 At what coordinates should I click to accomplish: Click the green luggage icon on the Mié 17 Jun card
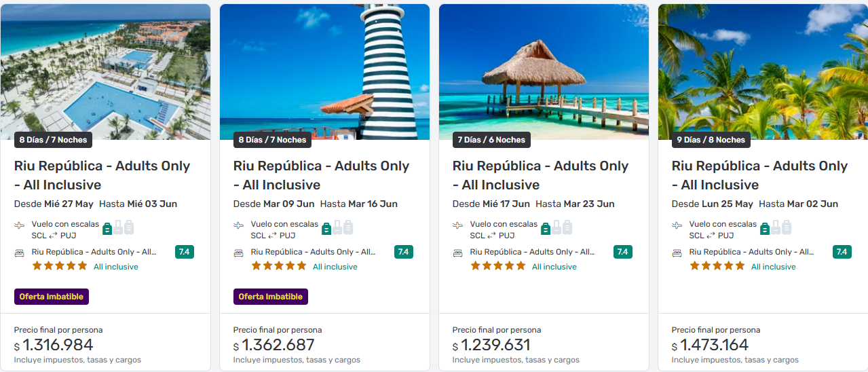546,228
